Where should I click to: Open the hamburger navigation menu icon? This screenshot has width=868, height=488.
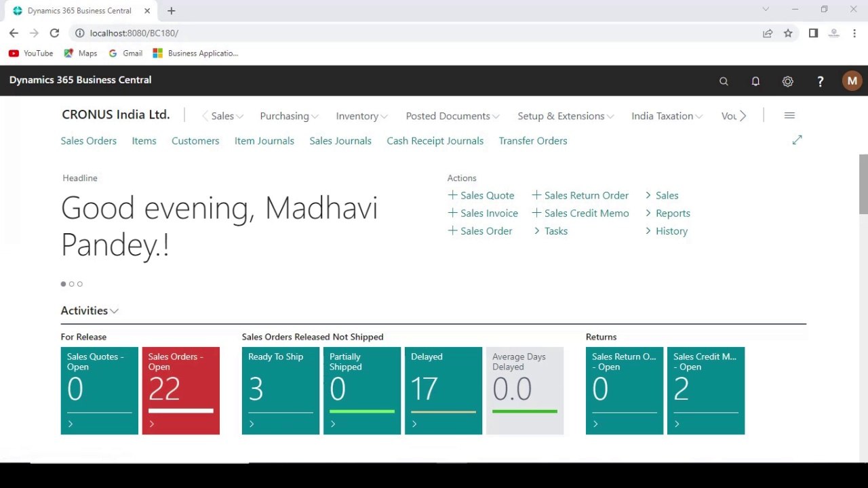[x=789, y=116]
